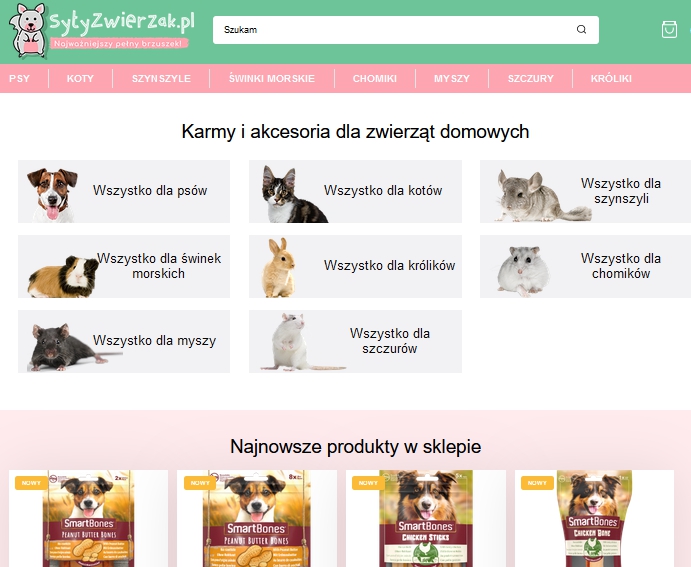Image resolution: width=691 pixels, height=567 pixels.
Task: Open the shopping cart icon
Action: coord(669,30)
